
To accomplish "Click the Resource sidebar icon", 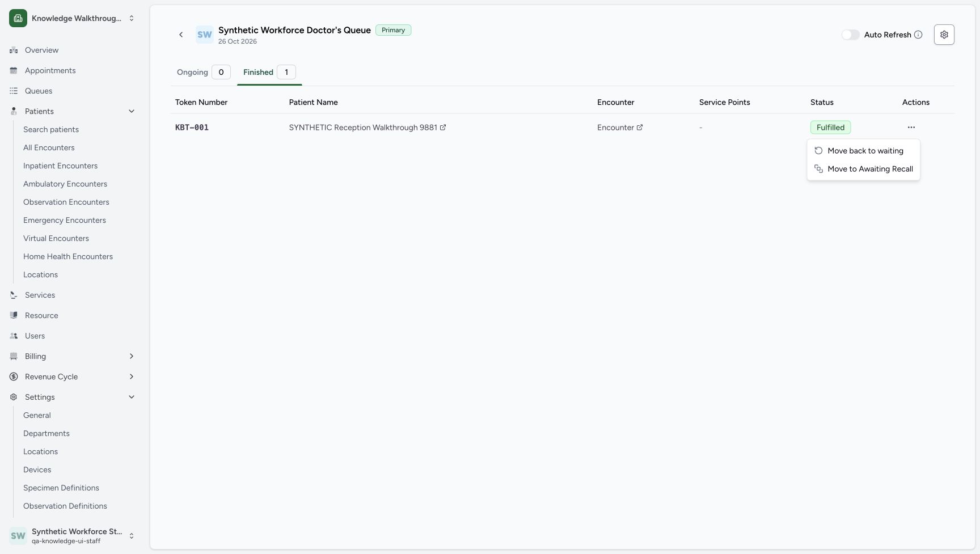I will pos(14,316).
